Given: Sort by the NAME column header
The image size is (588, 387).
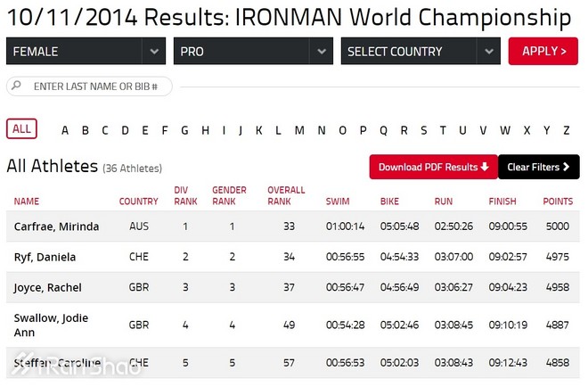Looking at the screenshot, I should (27, 202).
